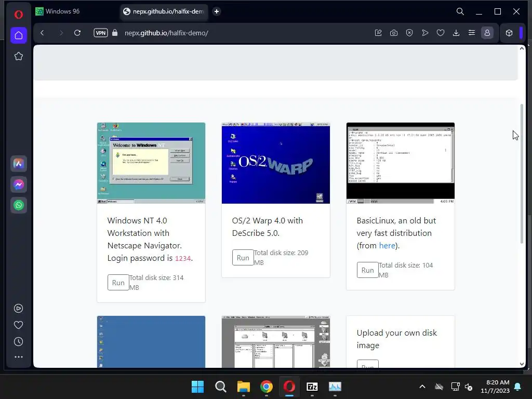This screenshot has height=399, width=532.
Task: Open volume muted tray icon
Action: (x=469, y=387)
